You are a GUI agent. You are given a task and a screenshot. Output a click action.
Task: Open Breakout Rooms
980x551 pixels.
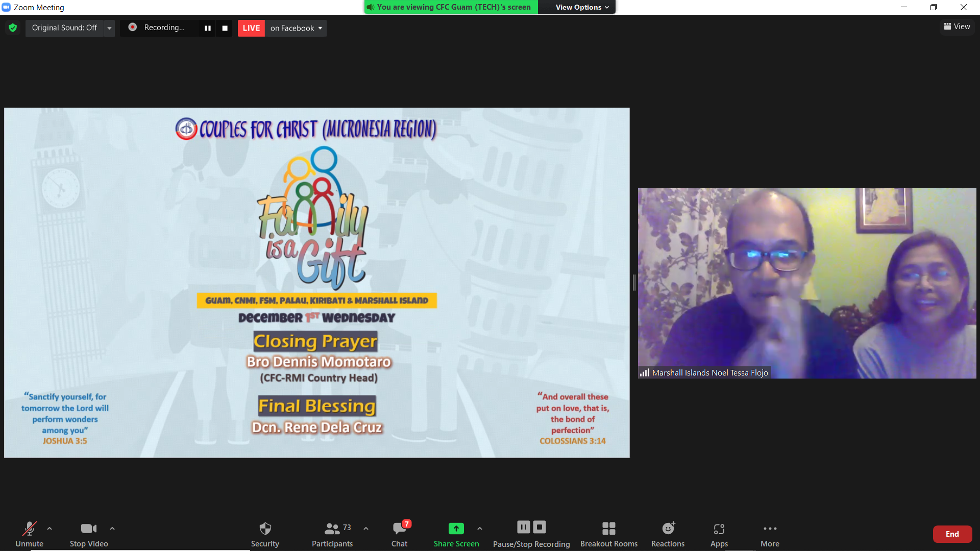[x=609, y=534]
